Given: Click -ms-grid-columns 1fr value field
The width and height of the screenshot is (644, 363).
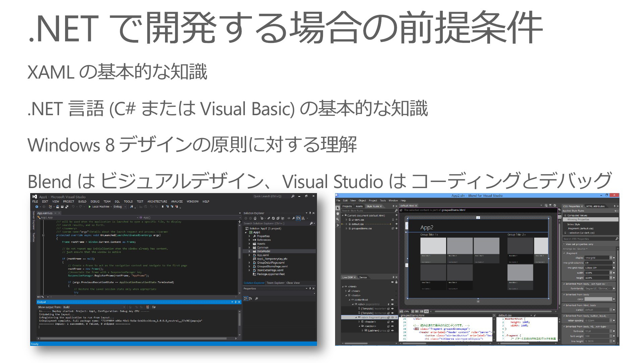Looking at the screenshot, I should click(598, 263).
